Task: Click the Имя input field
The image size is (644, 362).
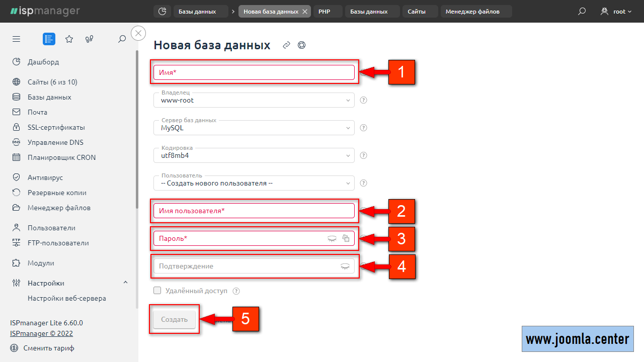Action: coord(254,72)
